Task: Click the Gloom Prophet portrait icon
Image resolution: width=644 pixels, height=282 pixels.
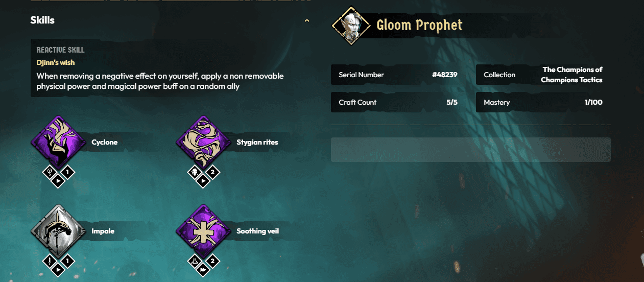Action: [x=351, y=26]
